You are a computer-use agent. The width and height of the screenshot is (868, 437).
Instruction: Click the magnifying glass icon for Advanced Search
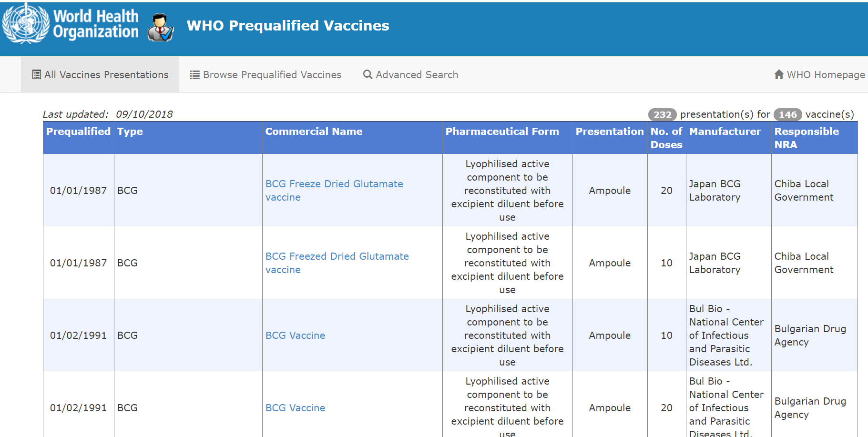click(367, 74)
